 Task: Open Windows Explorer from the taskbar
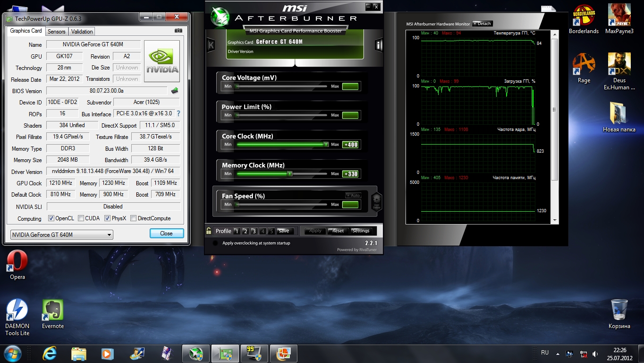tap(79, 354)
